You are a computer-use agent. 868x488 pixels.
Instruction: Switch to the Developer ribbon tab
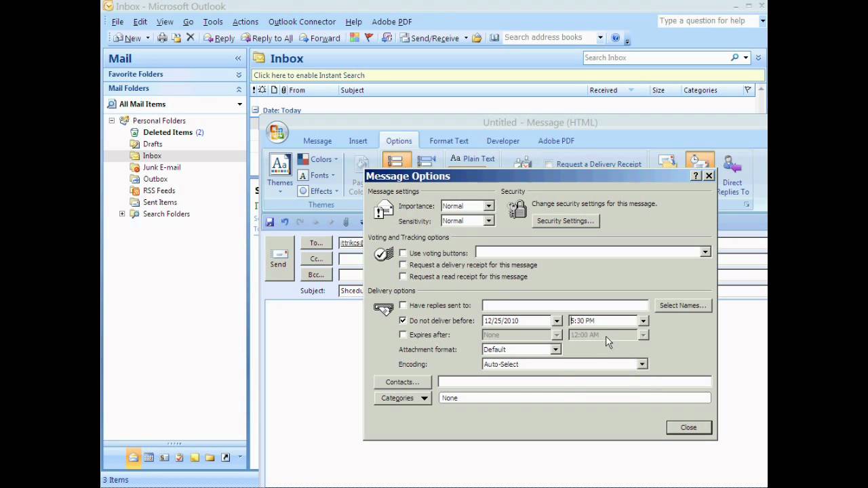tap(503, 141)
